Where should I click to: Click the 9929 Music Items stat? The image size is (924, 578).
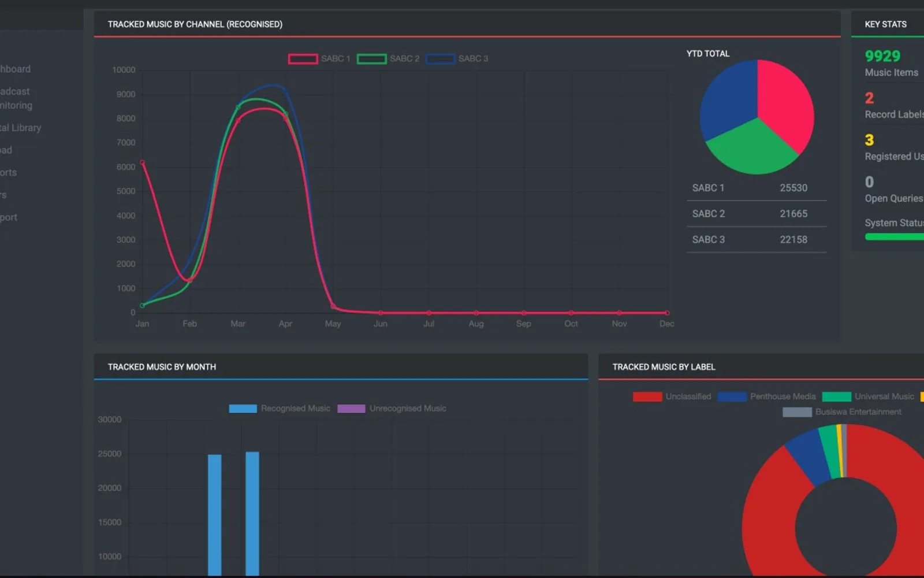pyautogui.click(x=882, y=56)
